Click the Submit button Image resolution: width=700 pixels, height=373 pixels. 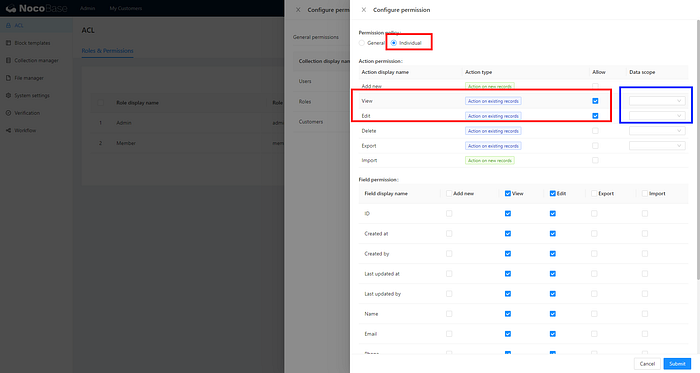point(677,364)
